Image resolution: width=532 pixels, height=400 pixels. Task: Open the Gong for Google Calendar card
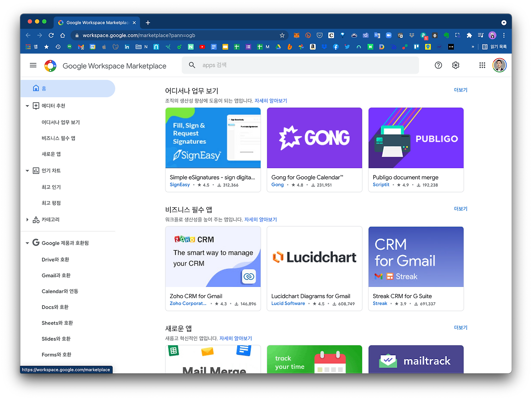314,150
